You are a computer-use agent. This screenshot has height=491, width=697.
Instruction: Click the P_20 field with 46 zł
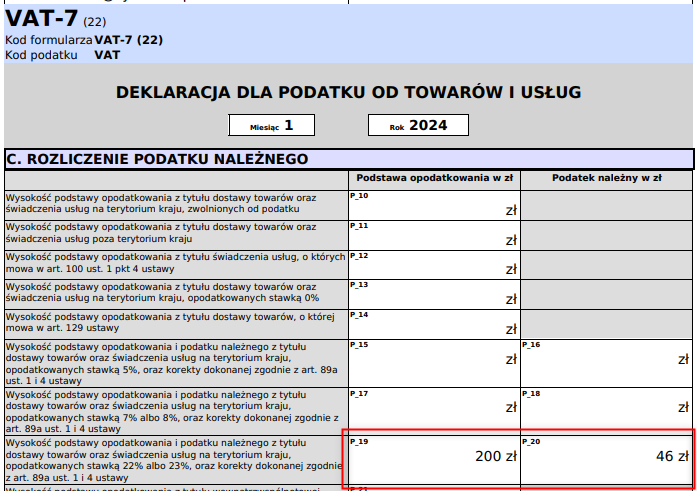(x=606, y=460)
